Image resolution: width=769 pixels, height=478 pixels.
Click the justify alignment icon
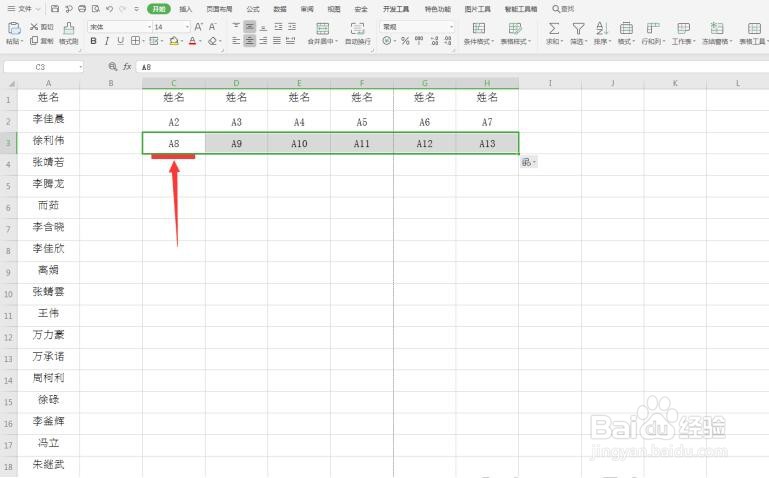[x=277, y=41]
